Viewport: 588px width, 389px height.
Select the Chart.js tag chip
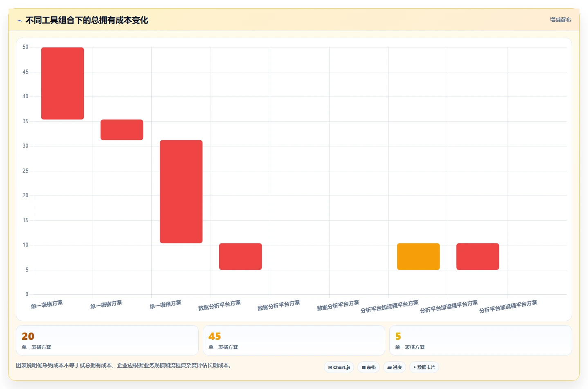[x=339, y=367]
